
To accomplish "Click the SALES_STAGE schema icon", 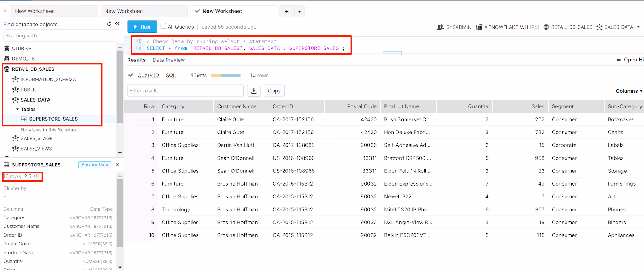I will 15,138.
